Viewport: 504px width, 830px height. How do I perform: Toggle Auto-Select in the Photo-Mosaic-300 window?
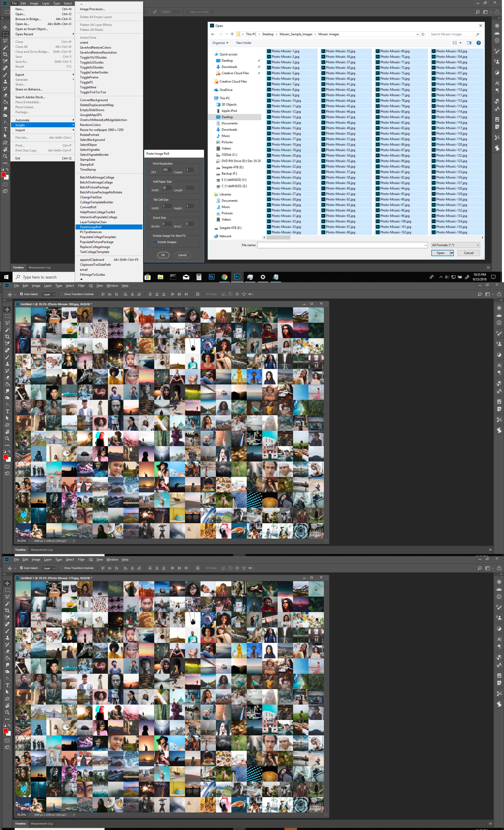pos(21,294)
